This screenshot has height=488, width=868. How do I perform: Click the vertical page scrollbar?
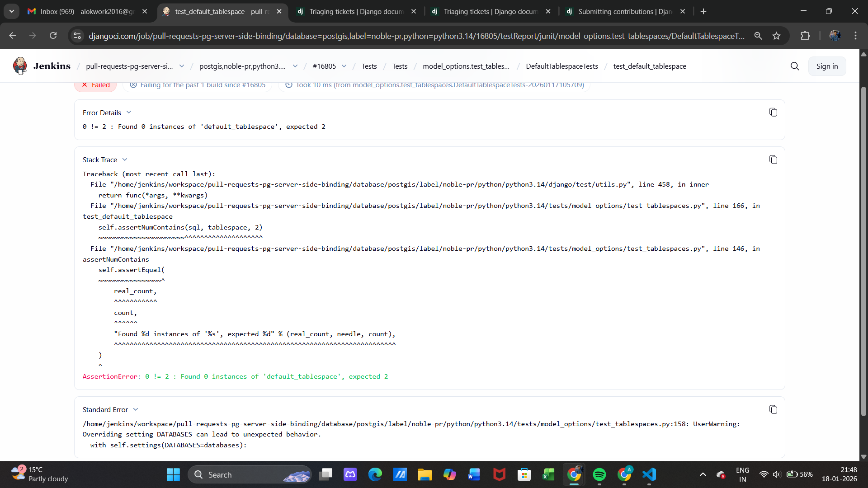point(863,251)
